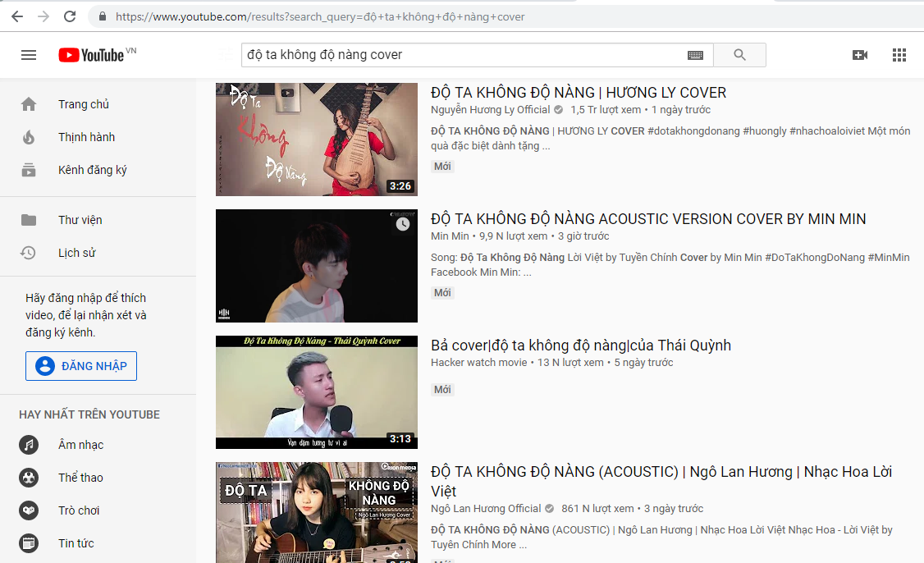Click verified badge next to Ngô Lan Hương Official
This screenshot has height=563, width=924.
[x=549, y=509]
